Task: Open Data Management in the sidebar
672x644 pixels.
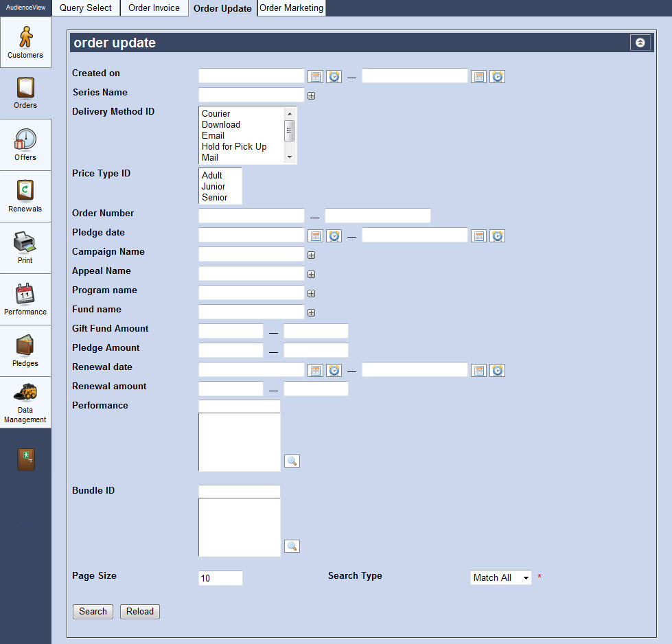Action: (25, 402)
